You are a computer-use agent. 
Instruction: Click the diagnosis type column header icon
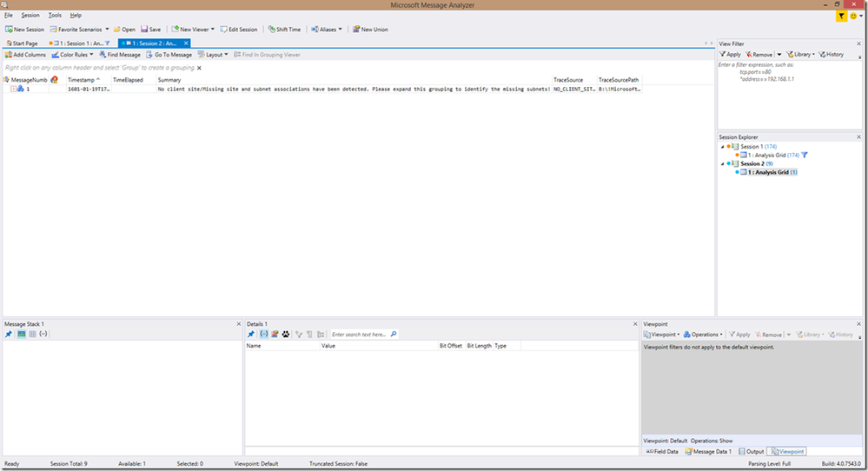(54, 80)
